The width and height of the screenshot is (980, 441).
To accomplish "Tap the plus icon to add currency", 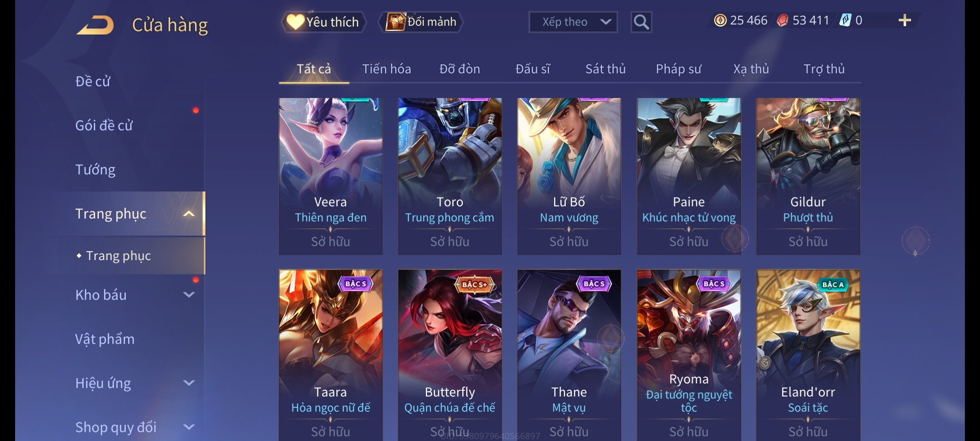I will pos(905,20).
